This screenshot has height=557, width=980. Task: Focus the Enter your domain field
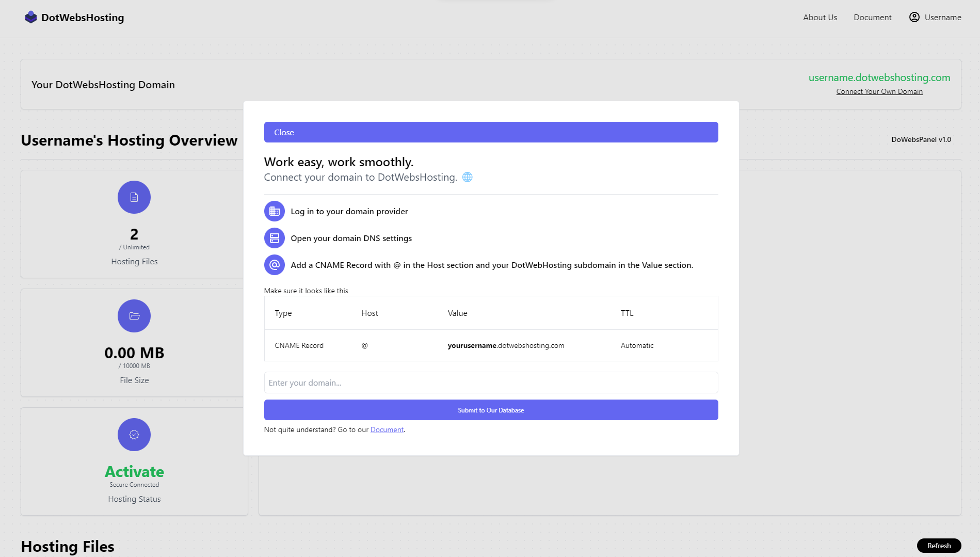pyautogui.click(x=491, y=383)
